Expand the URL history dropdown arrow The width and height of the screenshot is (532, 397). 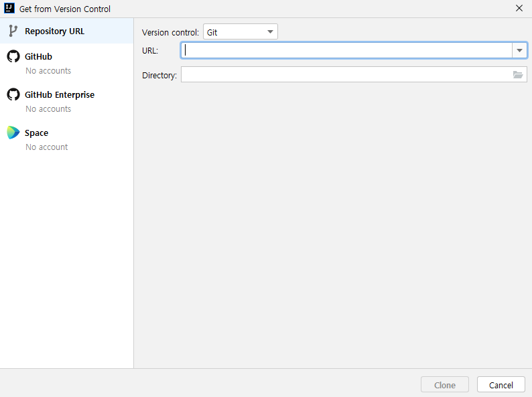[x=519, y=50]
